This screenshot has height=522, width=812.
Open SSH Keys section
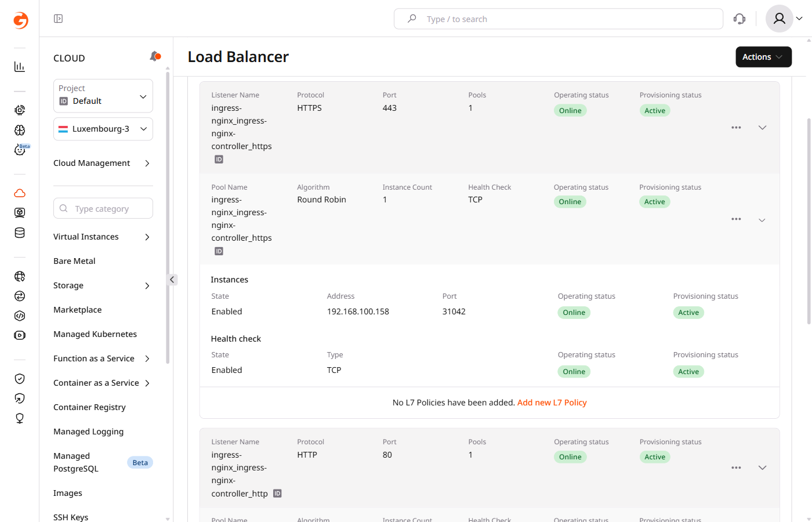(71, 517)
